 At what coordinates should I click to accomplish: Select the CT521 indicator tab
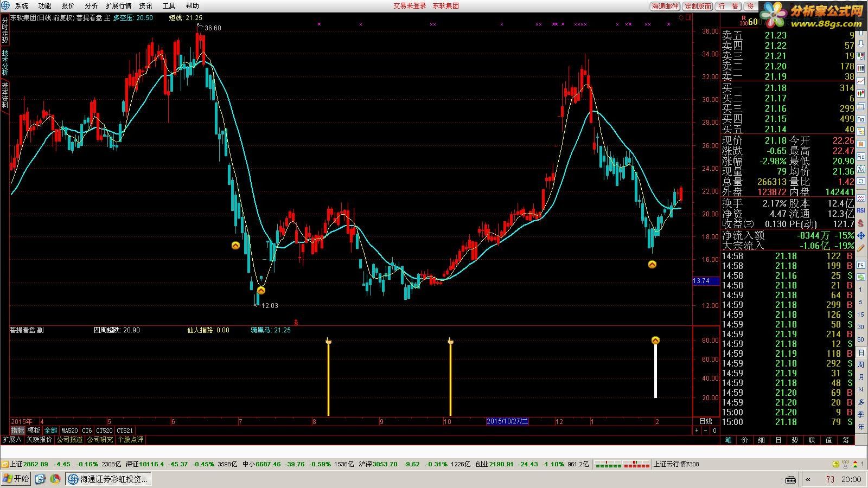pos(125,431)
